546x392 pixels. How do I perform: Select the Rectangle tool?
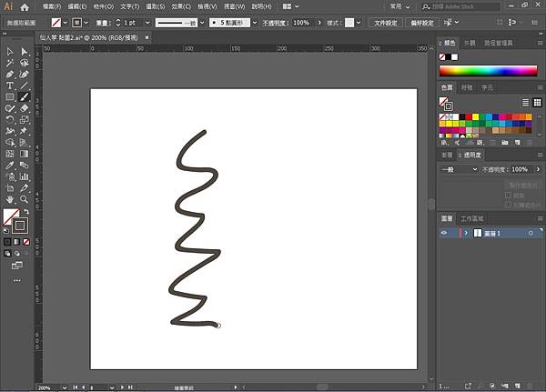coord(10,97)
